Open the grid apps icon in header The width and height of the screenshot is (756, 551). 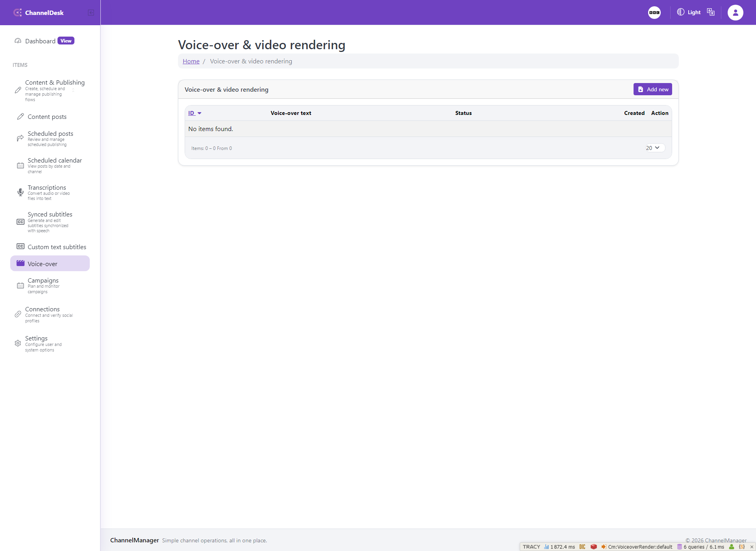(x=654, y=13)
